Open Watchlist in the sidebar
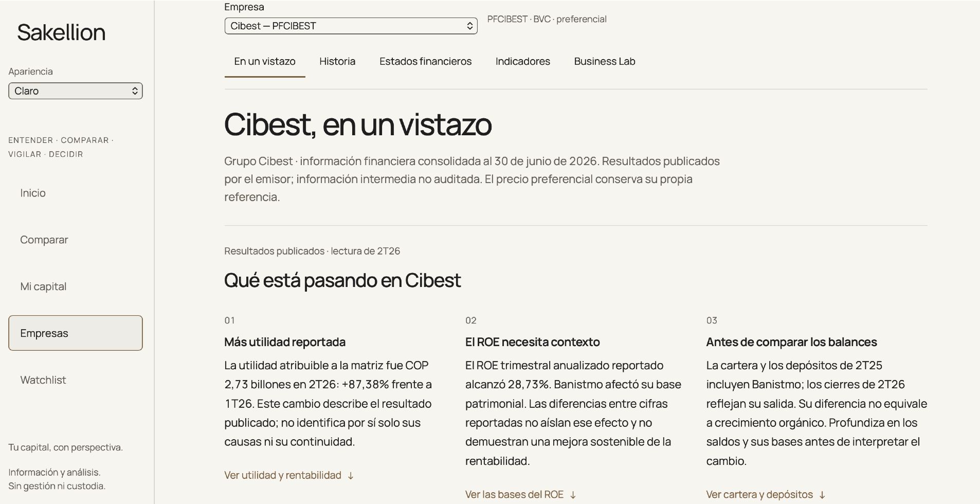Screen dimensions: 980x504 tap(76, 380)
